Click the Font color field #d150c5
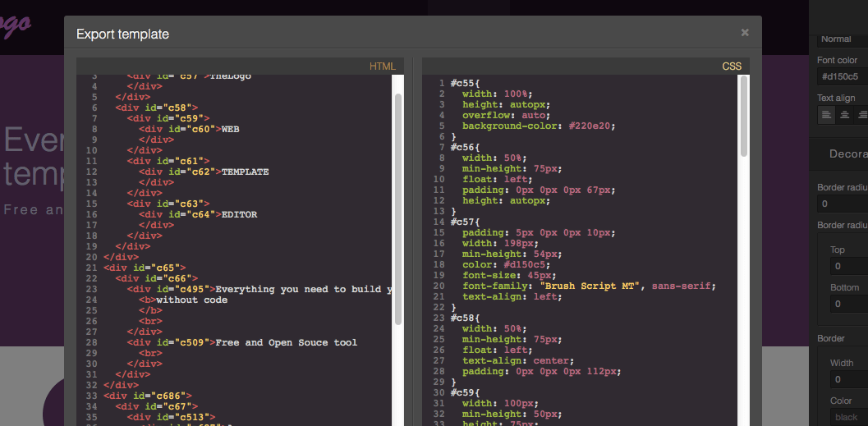The image size is (868, 426). pyautogui.click(x=843, y=76)
